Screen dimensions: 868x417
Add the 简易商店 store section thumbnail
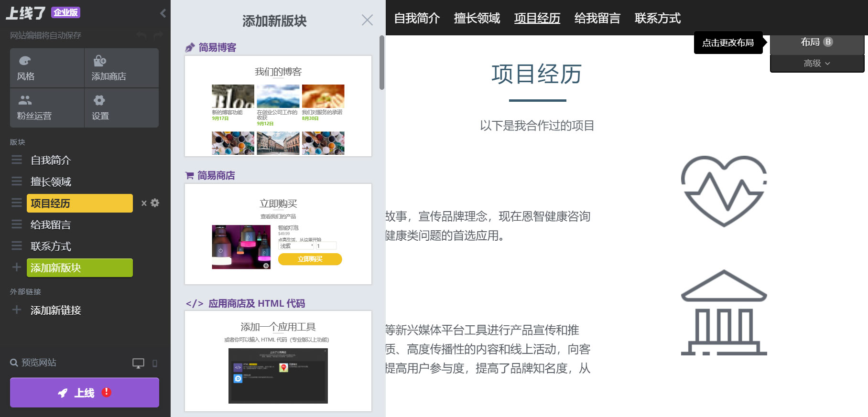pos(278,234)
